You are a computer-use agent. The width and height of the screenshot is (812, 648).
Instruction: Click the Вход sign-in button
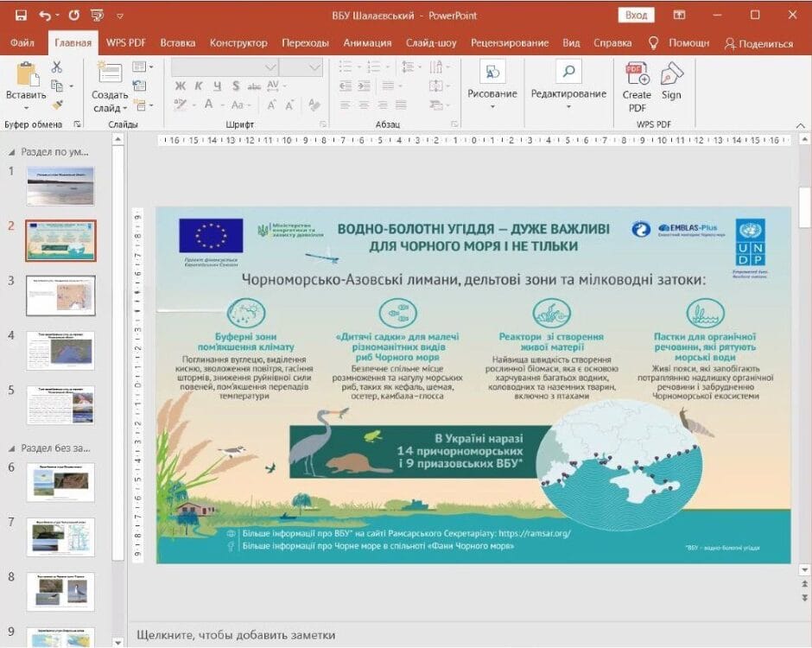click(x=636, y=15)
